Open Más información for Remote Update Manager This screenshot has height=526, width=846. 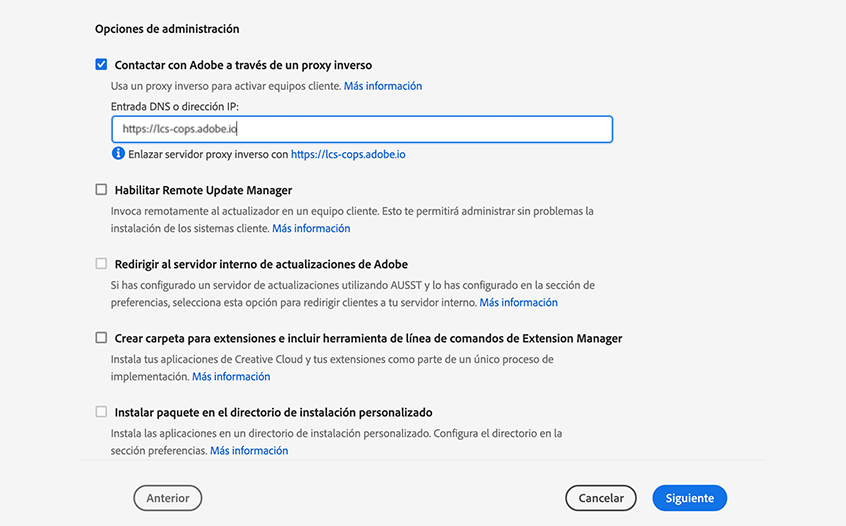coord(311,228)
